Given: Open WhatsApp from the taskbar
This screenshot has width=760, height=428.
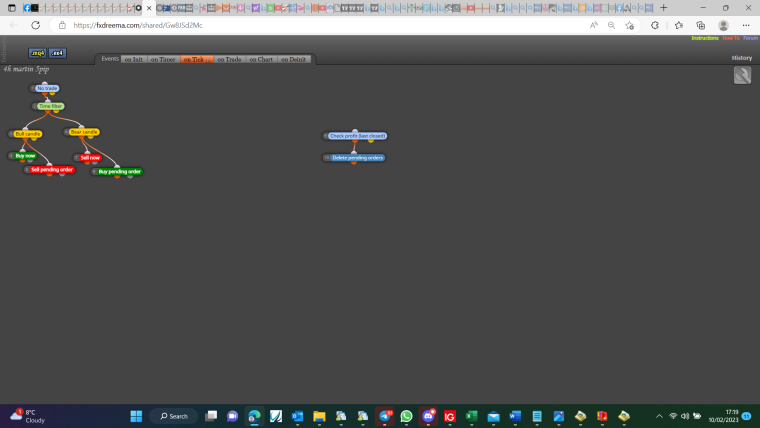Looking at the screenshot, I should 406,416.
